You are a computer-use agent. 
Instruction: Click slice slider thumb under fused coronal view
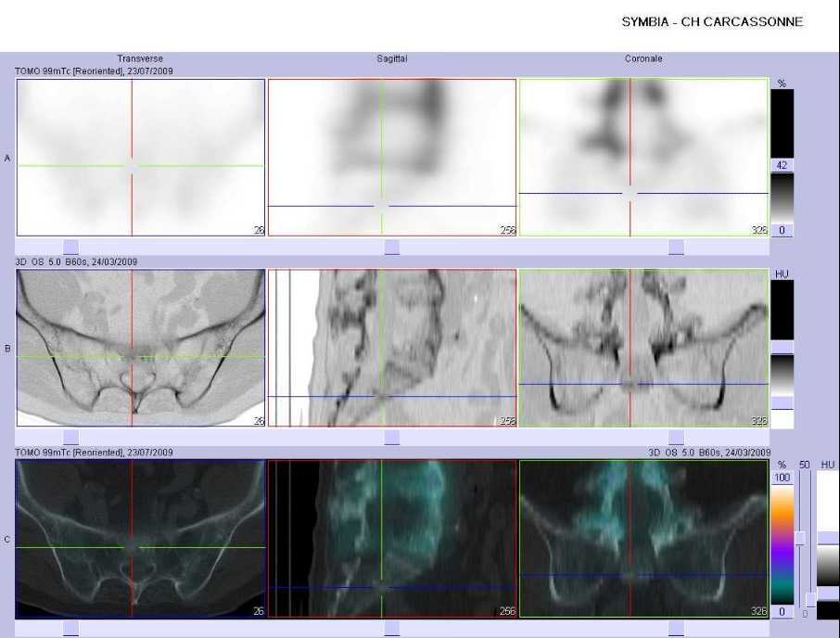[x=676, y=629]
